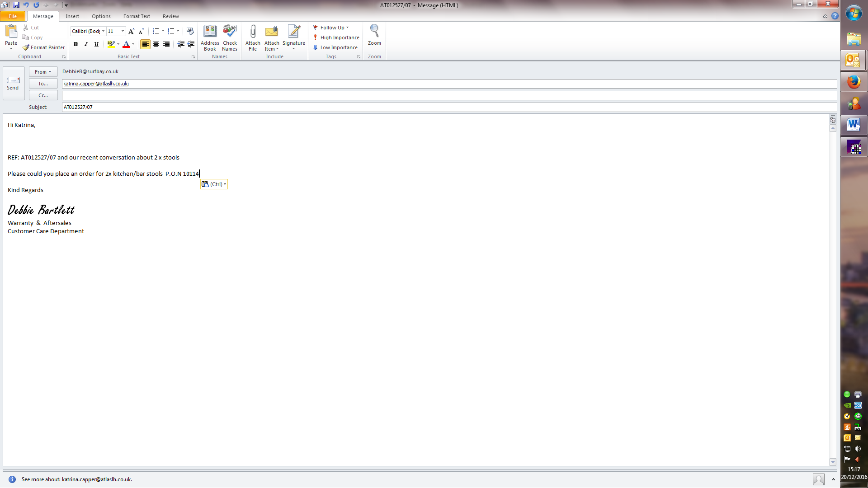This screenshot has height=488, width=868.
Task: Click the To... button
Action: 43,84
